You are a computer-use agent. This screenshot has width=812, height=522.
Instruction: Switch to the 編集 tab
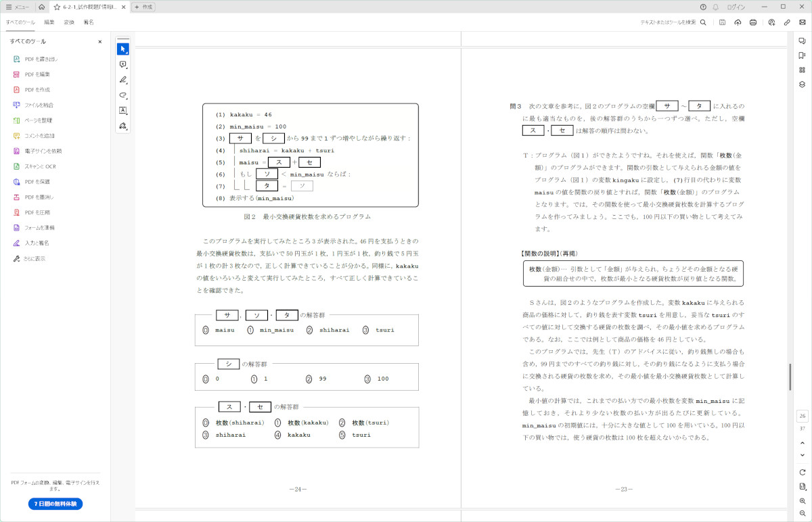pos(49,22)
